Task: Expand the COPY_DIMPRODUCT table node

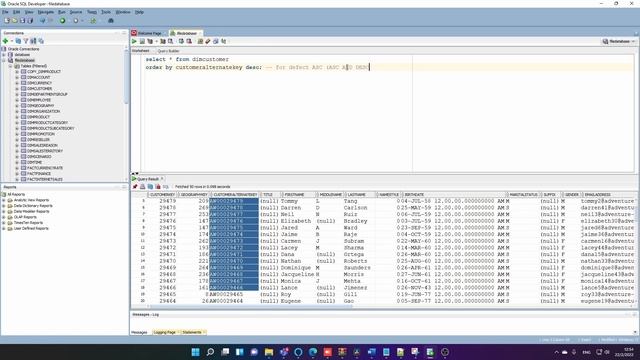Action: click(x=17, y=71)
